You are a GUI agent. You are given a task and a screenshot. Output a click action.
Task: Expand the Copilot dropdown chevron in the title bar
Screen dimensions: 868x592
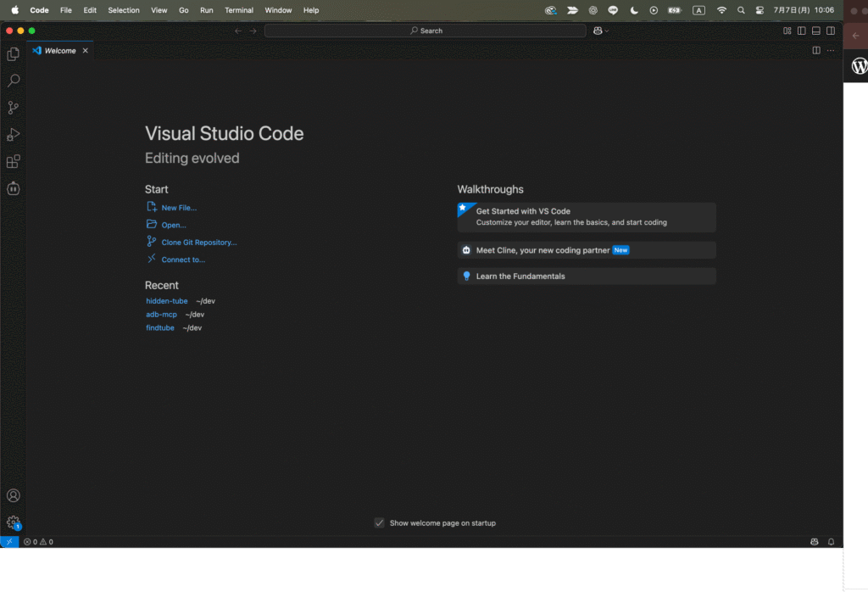click(x=607, y=31)
